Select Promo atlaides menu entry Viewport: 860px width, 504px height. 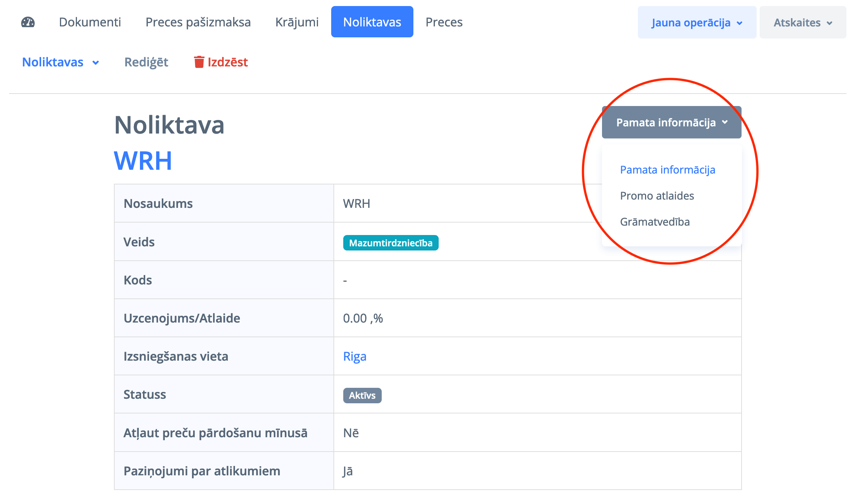tap(657, 196)
